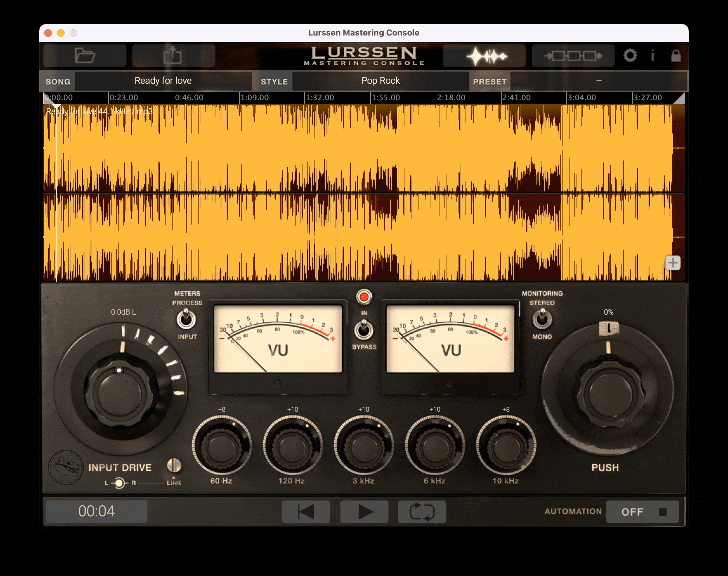This screenshot has width=728, height=576.
Task: Click the Lurssen dinosaur skull logo
Action: coord(65,467)
